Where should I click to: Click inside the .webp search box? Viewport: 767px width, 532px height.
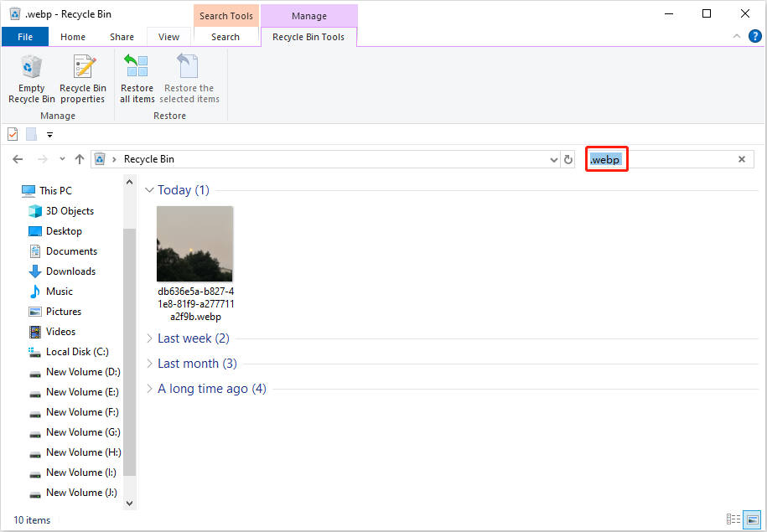point(670,159)
